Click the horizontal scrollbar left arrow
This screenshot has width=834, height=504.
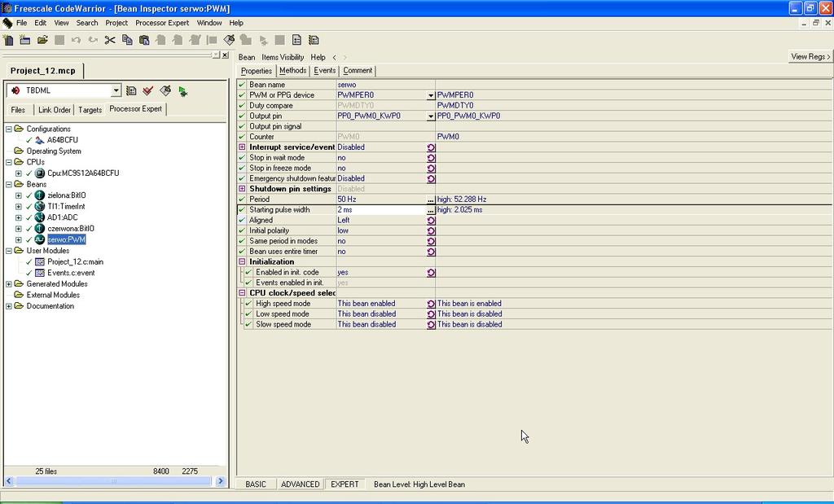tap(8, 481)
